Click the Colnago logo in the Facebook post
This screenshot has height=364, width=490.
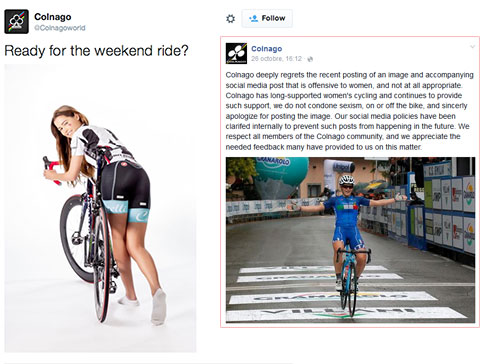pos(236,53)
